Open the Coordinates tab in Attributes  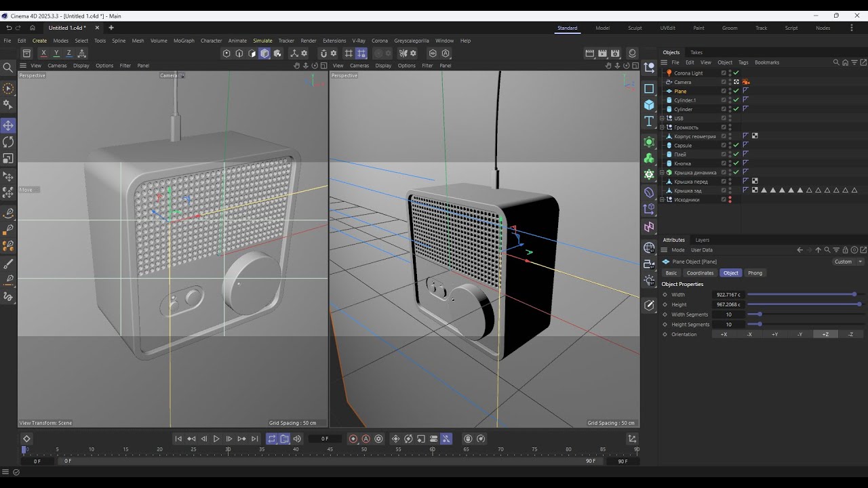point(700,273)
